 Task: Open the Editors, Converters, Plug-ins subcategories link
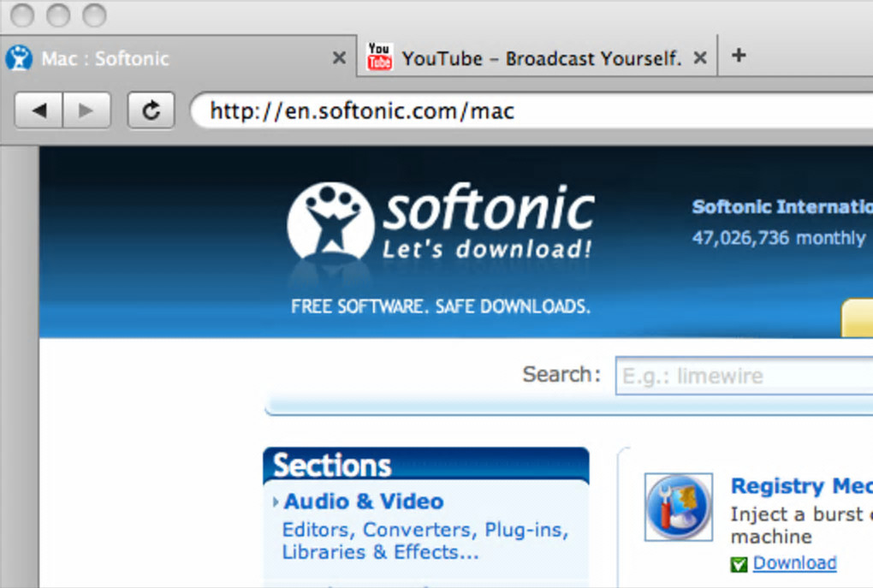[425, 541]
